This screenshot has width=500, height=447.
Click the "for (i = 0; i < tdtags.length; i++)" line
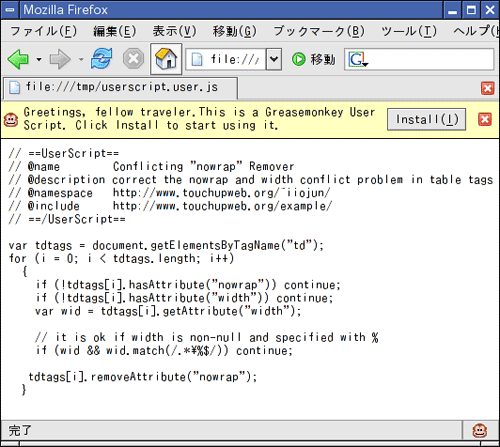tap(121, 258)
